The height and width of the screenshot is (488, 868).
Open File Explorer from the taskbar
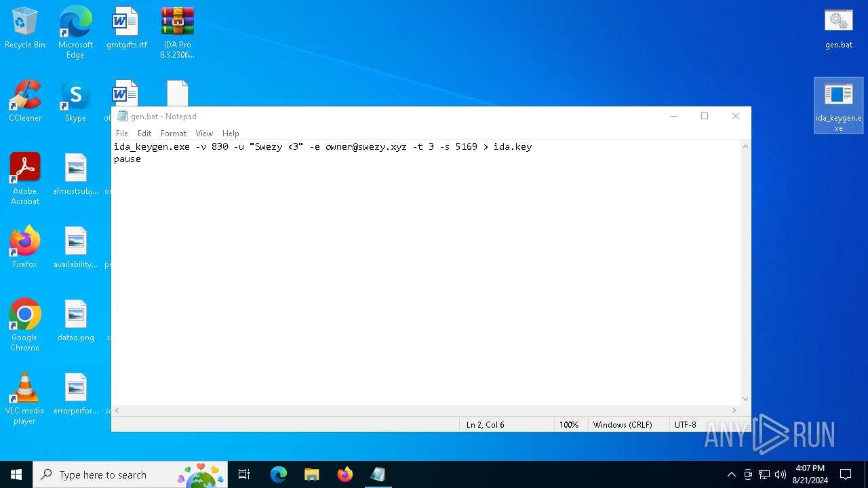click(311, 474)
